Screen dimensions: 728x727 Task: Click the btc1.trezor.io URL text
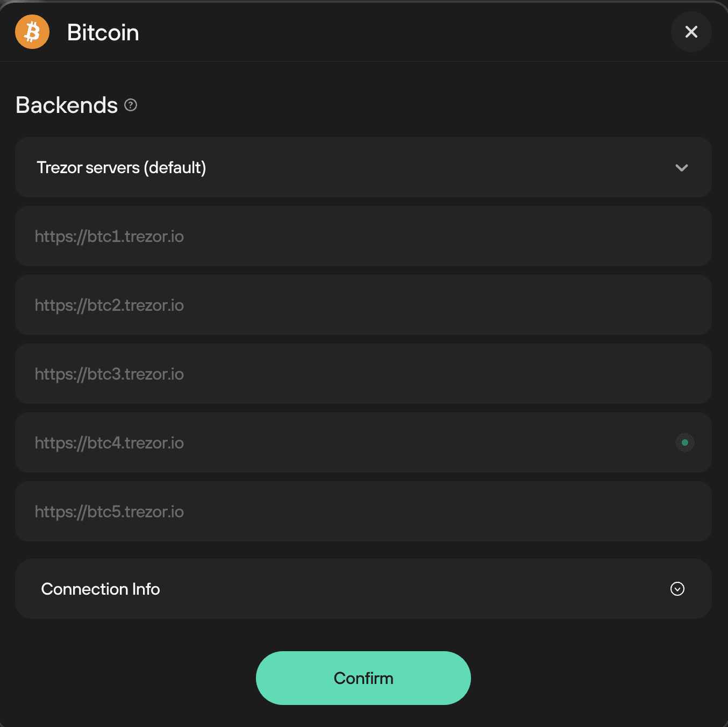point(109,237)
